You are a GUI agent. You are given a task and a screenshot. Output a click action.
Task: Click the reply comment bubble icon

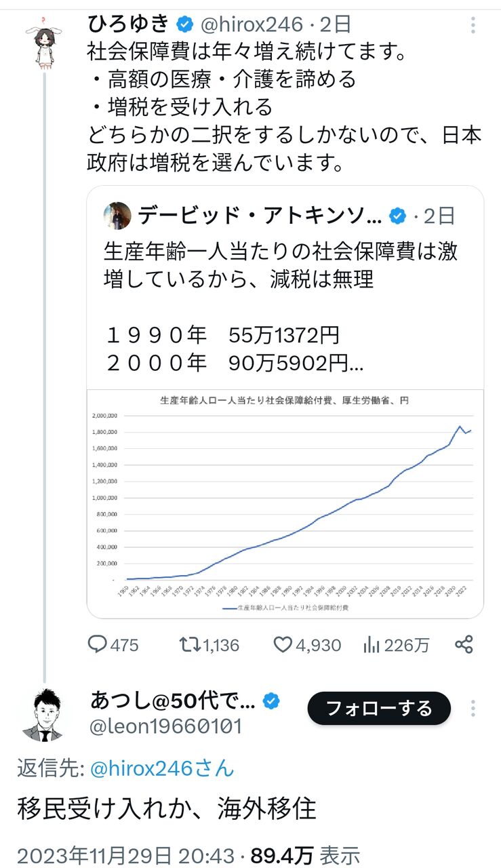click(99, 644)
